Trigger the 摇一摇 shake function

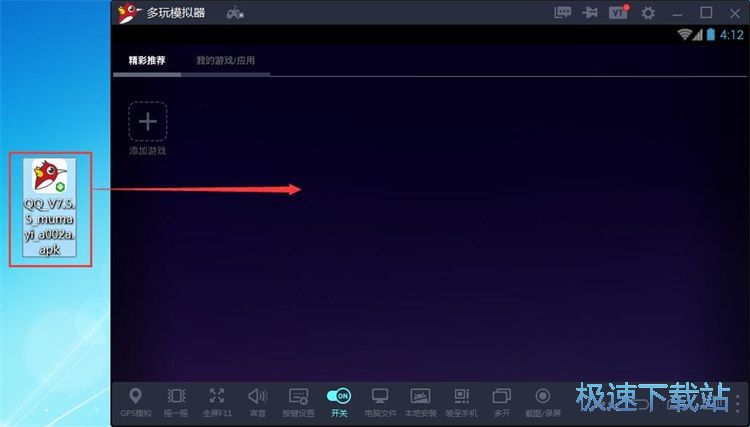pos(176,402)
